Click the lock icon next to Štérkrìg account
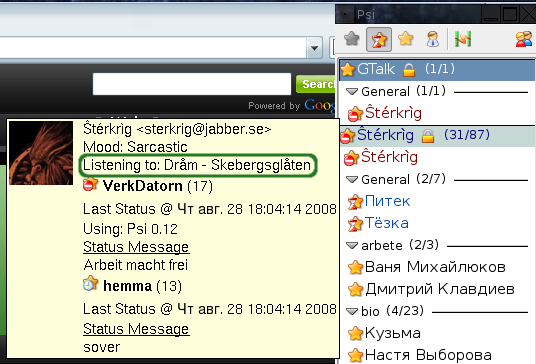Image resolution: width=536 pixels, height=364 pixels. [x=428, y=136]
